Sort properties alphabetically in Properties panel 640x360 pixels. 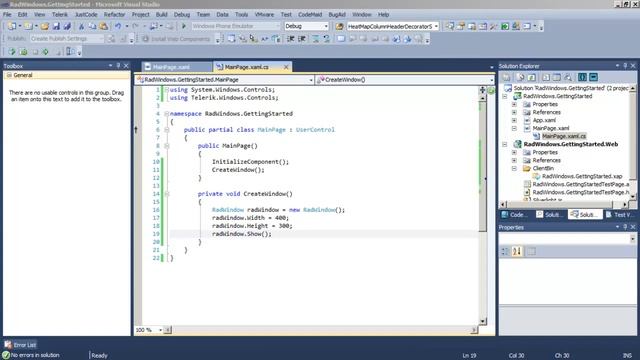(517, 251)
